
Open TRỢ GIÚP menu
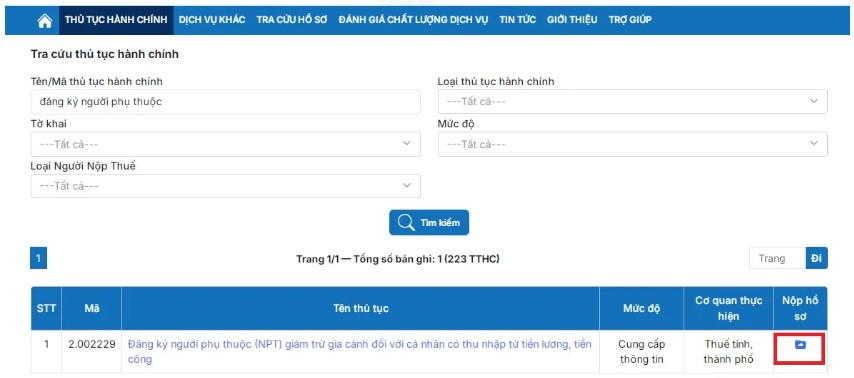[630, 20]
